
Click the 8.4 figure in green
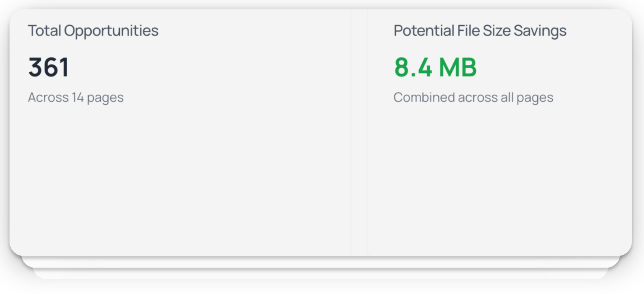tap(413, 68)
